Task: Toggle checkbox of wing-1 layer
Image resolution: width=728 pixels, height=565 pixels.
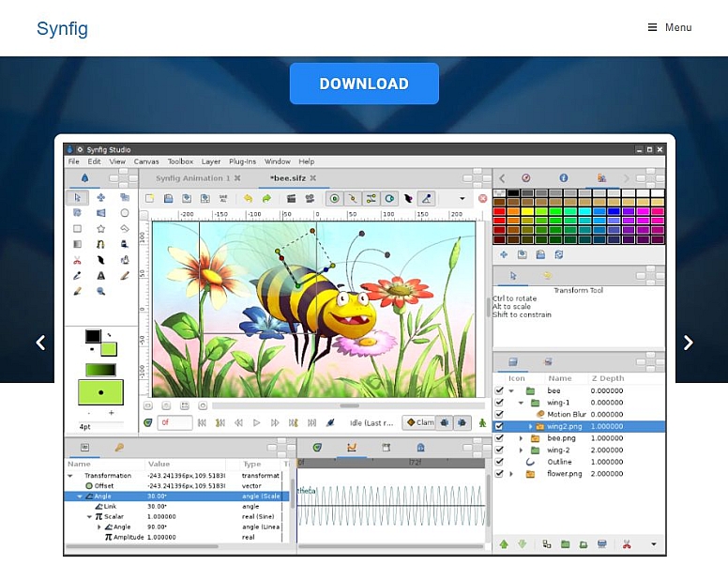Action: (499, 403)
